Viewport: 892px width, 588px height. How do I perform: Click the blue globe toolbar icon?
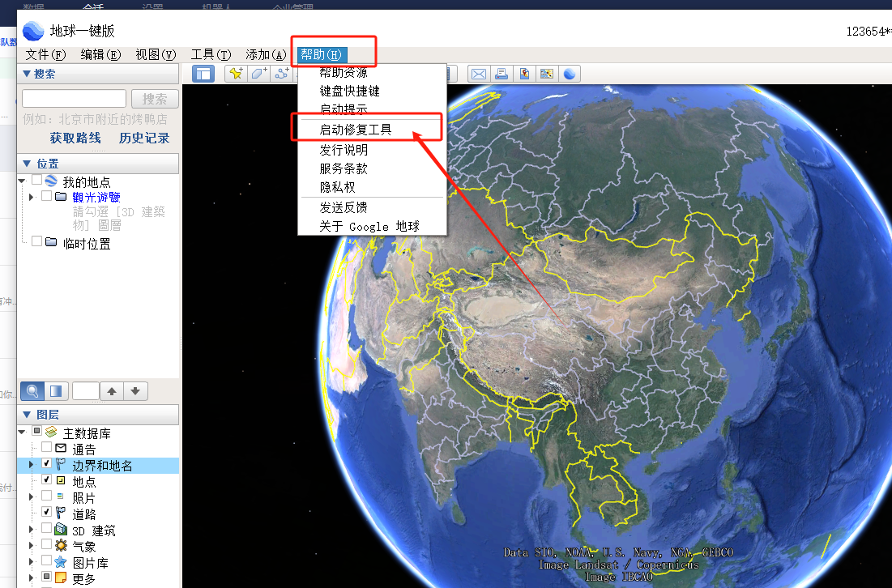[570, 74]
